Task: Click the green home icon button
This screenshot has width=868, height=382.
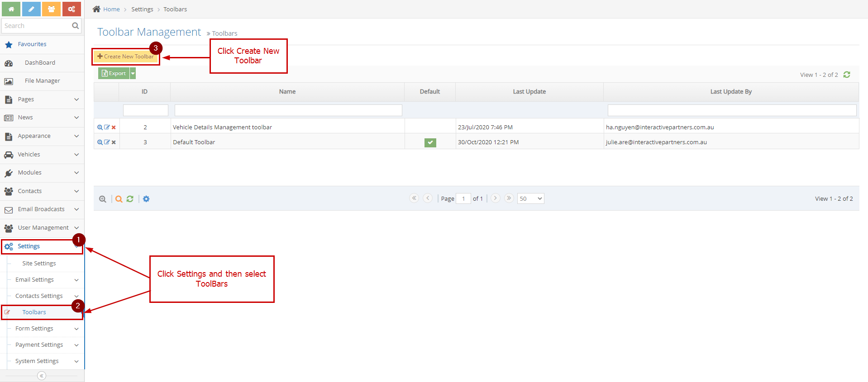Action: [11, 9]
